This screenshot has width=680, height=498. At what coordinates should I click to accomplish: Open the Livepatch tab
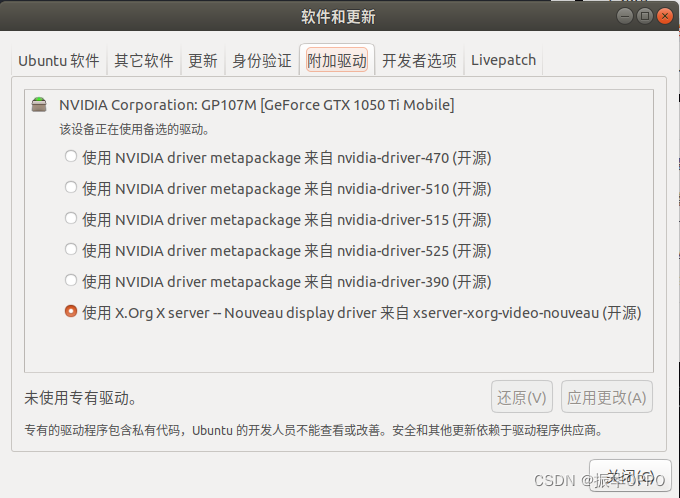[x=503, y=60]
